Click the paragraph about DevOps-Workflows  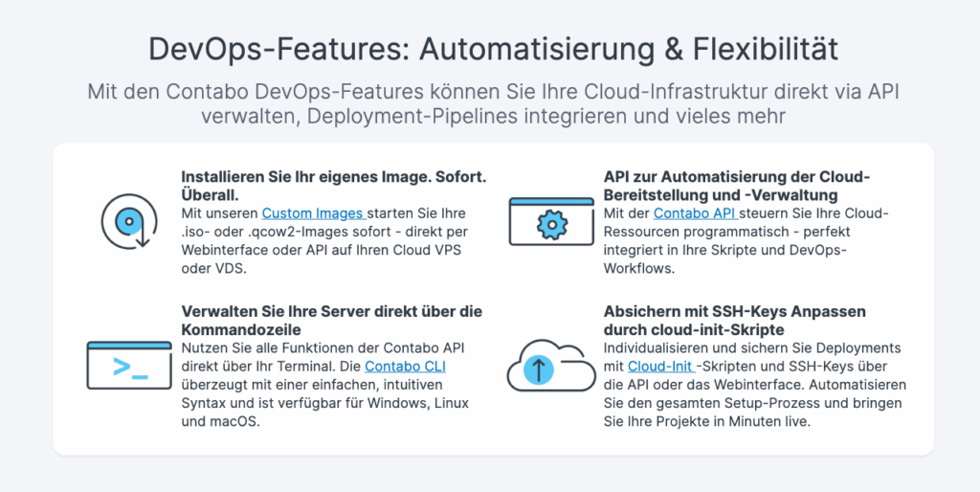click(746, 240)
